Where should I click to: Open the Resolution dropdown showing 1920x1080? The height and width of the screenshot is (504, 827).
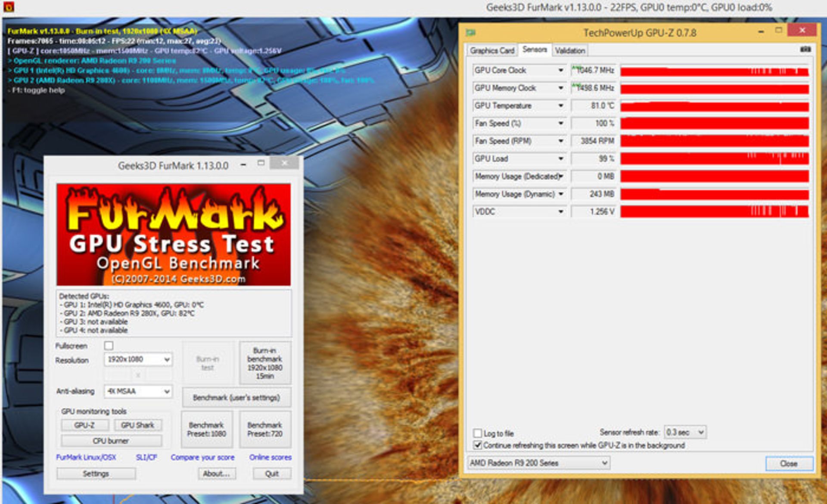tap(138, 359)
